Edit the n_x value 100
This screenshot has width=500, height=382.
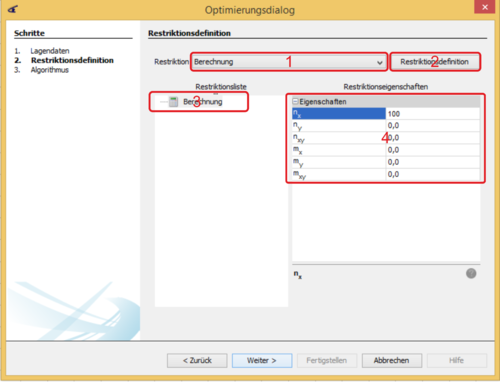[433, 114]
